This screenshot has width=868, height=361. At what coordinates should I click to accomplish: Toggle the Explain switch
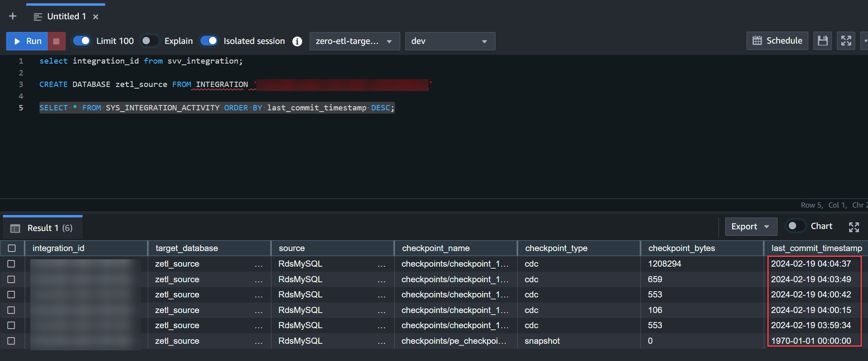pyautogui.click(x=149, y=41)
